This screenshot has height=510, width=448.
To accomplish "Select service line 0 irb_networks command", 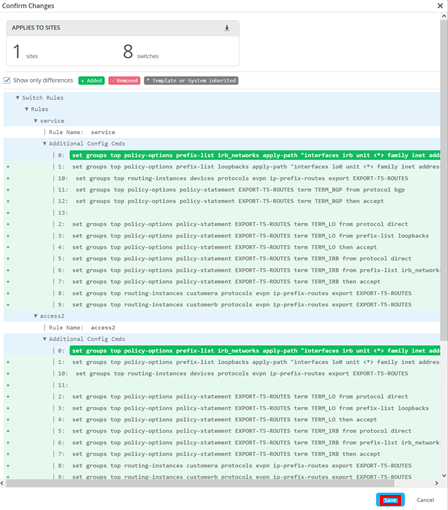I will 255,155.
